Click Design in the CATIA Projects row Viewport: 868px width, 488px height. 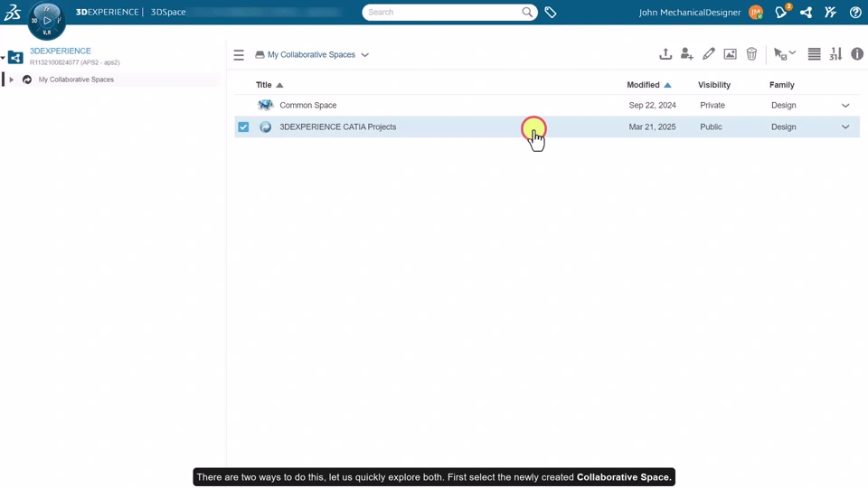coord(783,127)
